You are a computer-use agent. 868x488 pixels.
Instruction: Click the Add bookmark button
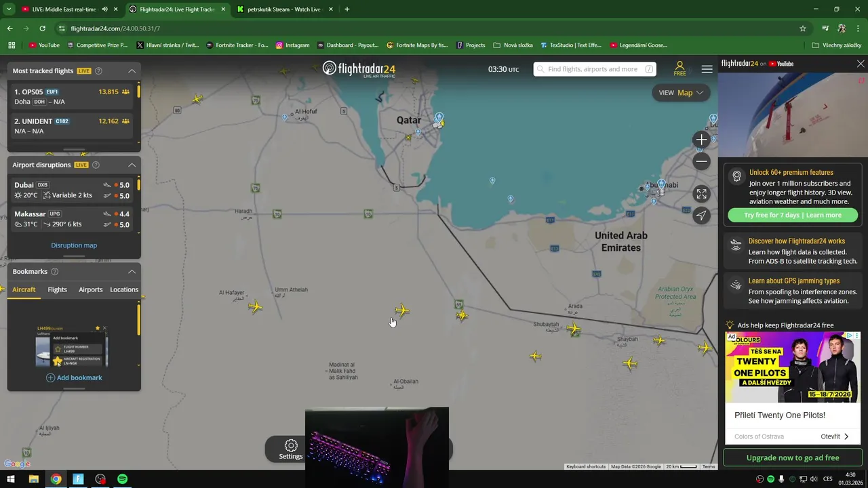74,378
